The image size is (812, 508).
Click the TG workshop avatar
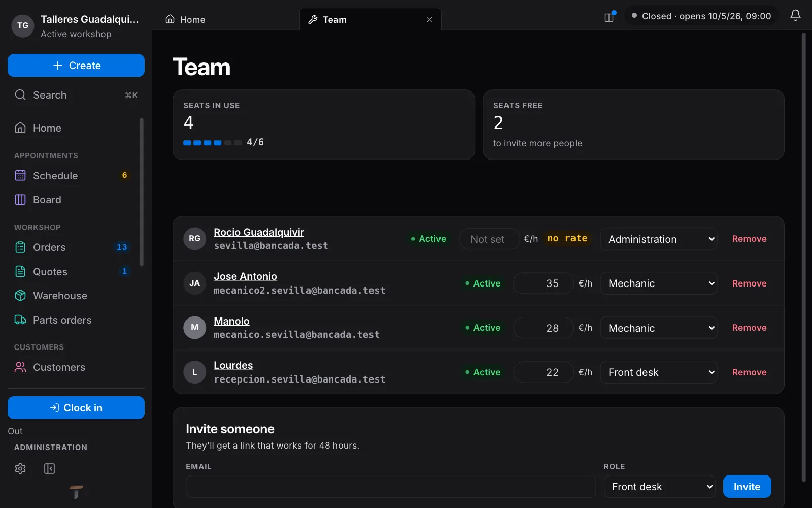[x=23, y=26]
